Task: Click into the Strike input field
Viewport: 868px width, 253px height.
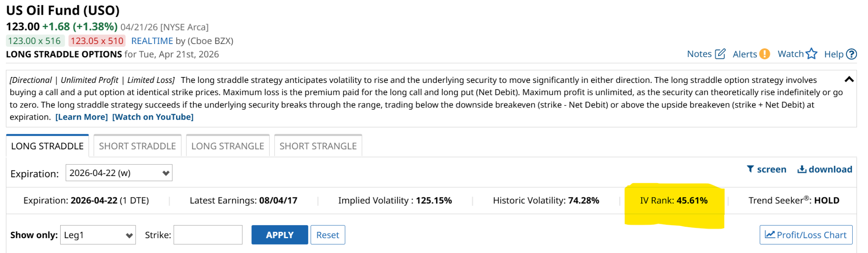Action: coord(208,235)
